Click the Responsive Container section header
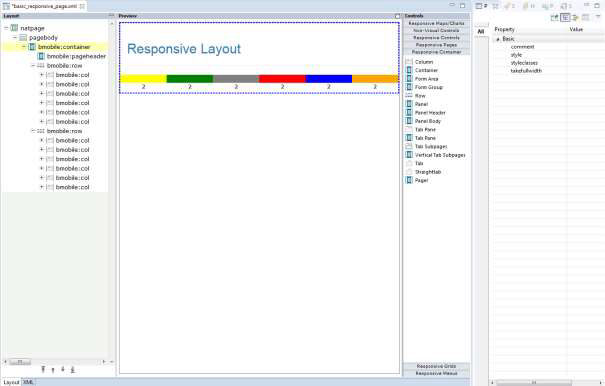The height and width of the screenshot is (386, 605). pos(436,52)
